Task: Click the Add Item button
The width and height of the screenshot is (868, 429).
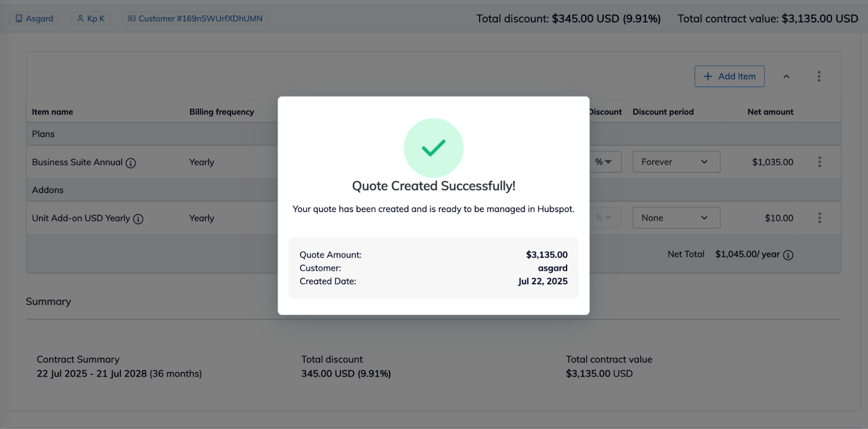Action: tap(729, 76)
